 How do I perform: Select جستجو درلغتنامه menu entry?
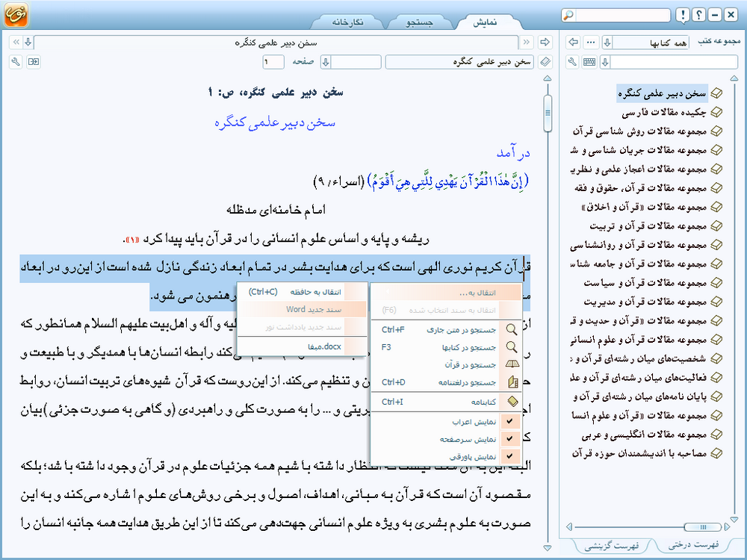point(447,382)
